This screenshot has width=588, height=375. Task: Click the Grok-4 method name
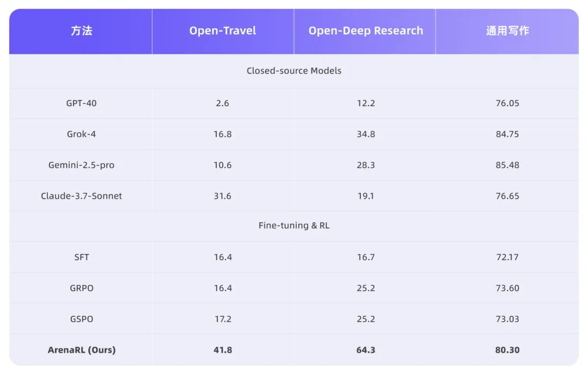(81, 134)
